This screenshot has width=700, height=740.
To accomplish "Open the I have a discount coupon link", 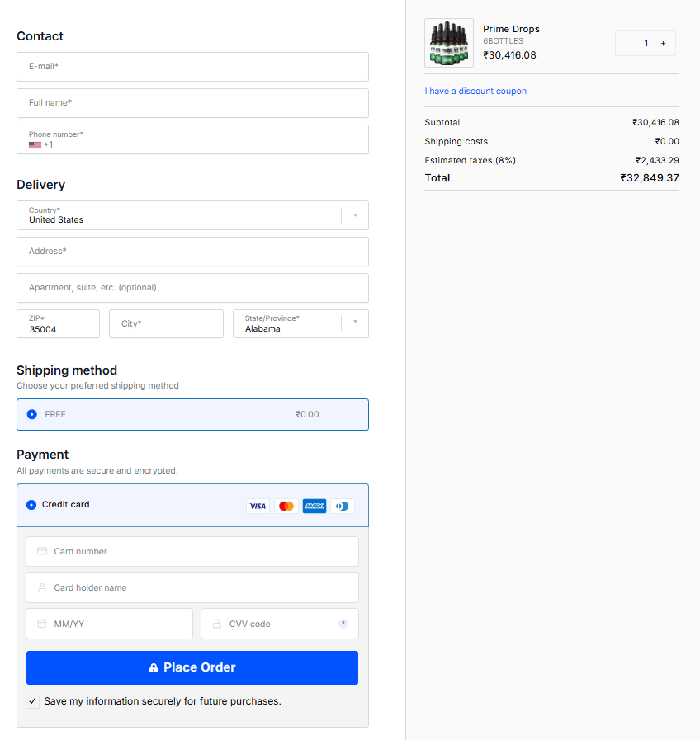I will pos(475,91).
